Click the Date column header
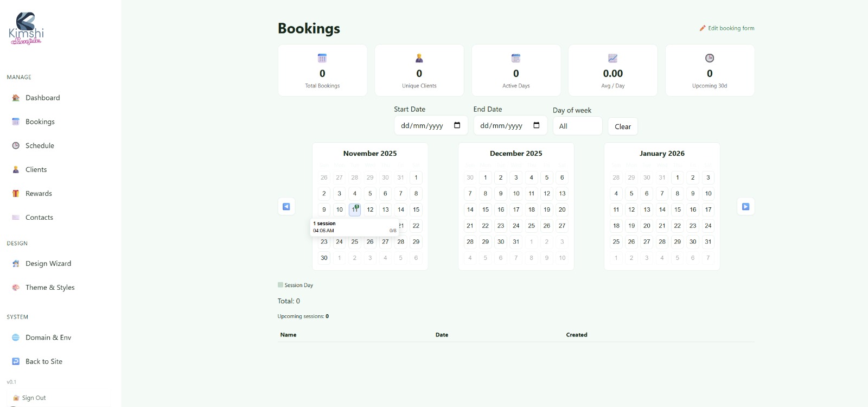The image size is (868, 407). click(442, 335)
